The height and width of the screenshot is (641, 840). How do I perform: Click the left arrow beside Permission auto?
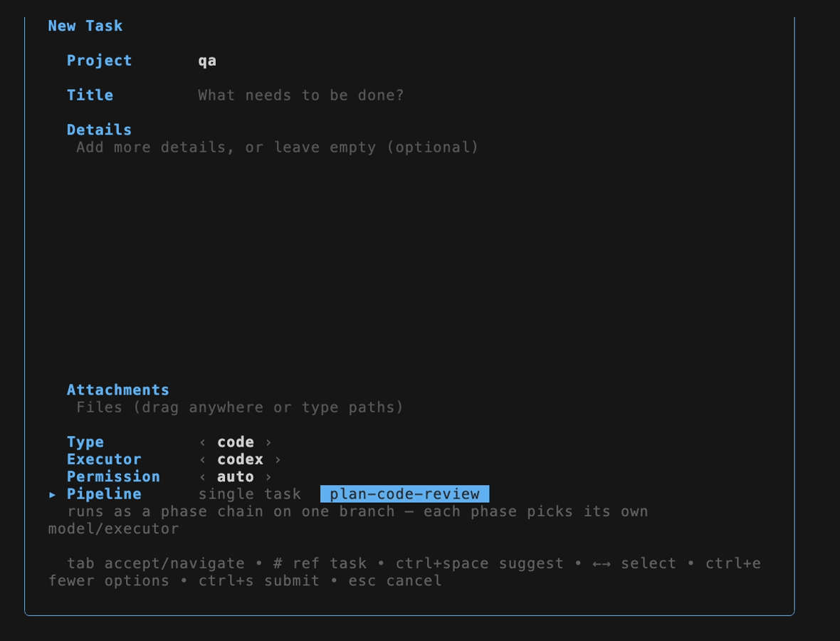[x=202, y=476]
